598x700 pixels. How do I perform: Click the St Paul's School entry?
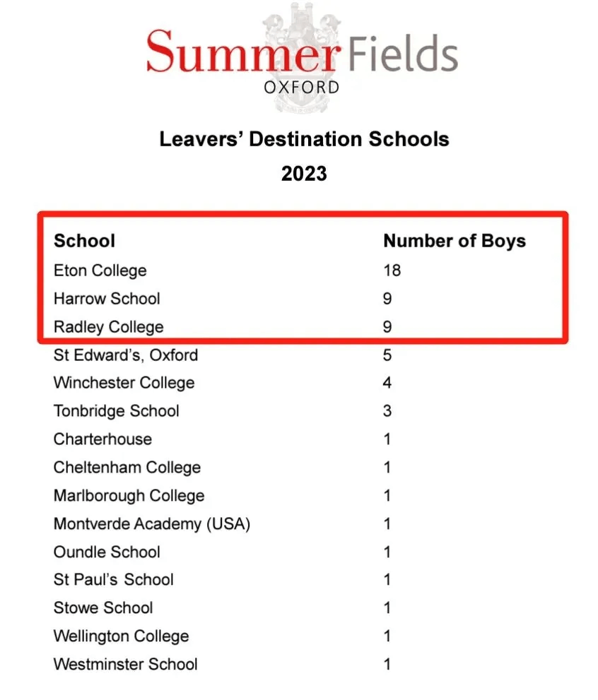[113, 580]
